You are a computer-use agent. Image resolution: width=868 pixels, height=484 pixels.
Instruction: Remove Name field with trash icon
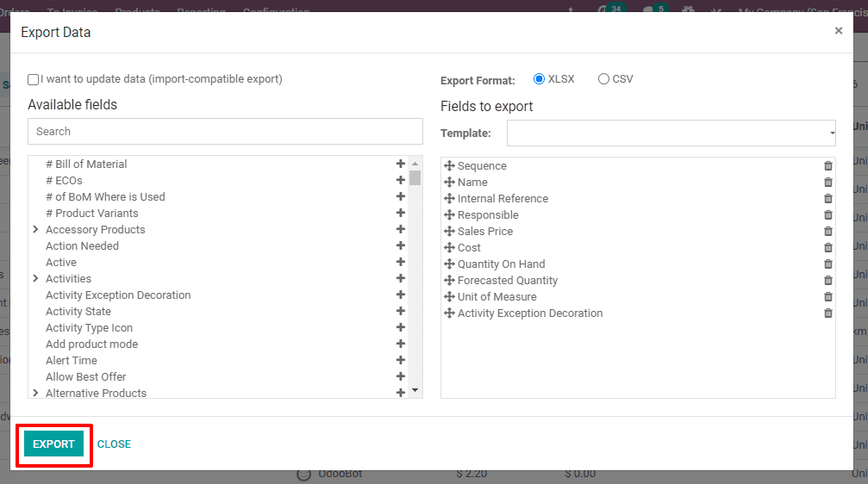pos(828,182)
